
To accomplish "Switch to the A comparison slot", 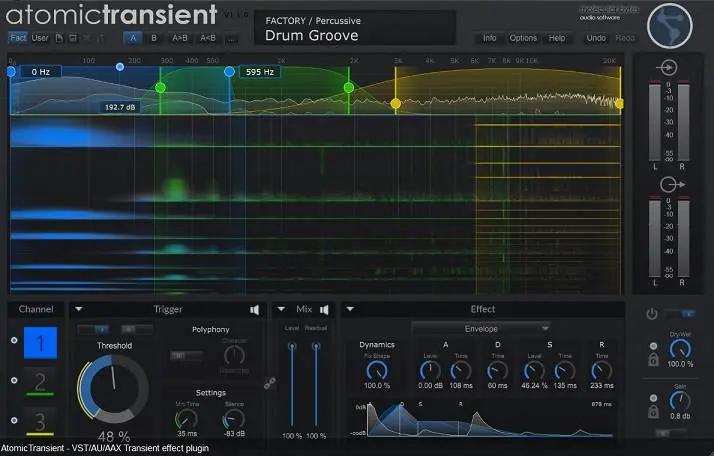I will (x=133, y=38).
